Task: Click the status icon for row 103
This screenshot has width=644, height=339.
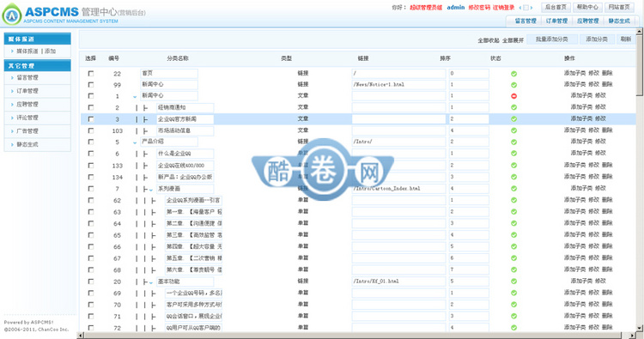Action: click(x=513, y=130)
